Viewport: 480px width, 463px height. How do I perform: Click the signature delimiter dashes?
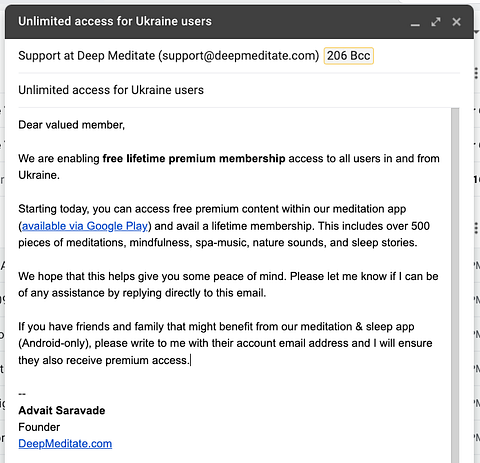(x=22, y=394)
